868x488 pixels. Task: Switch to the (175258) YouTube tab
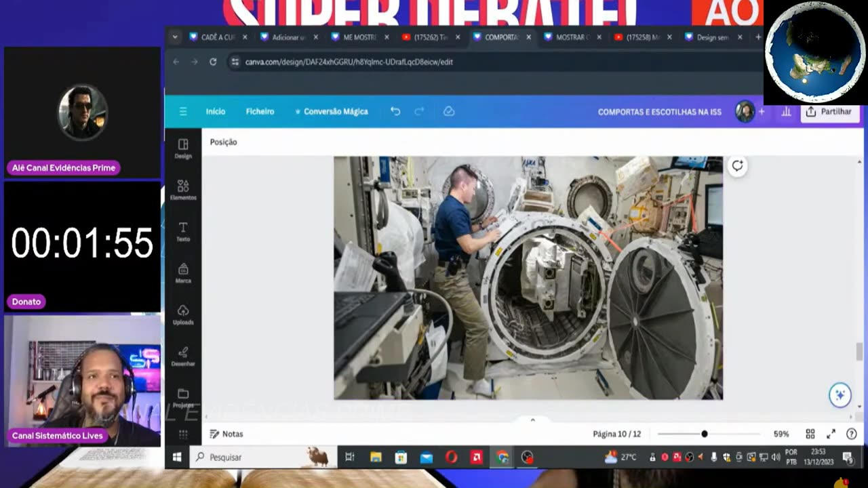coord(642,37)
